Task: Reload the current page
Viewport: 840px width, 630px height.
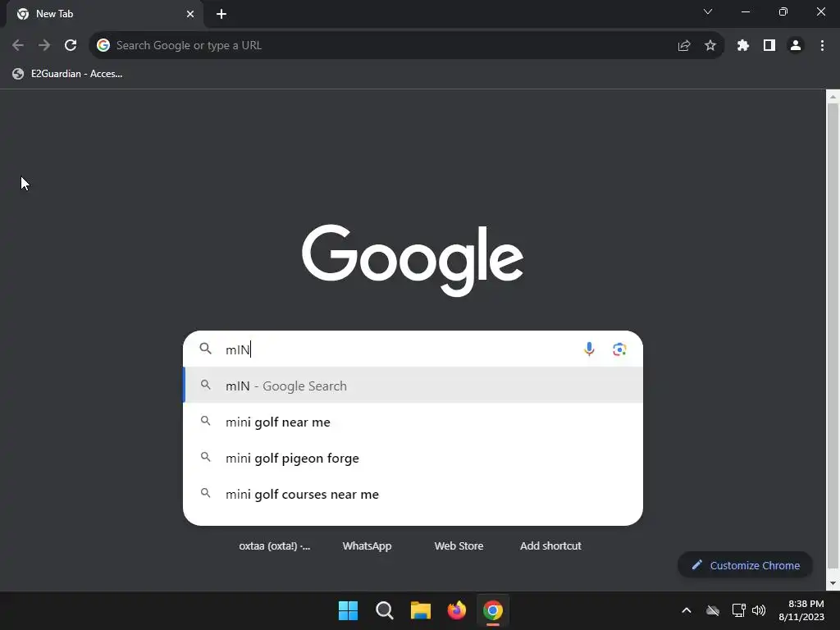Action: (71, 46)
